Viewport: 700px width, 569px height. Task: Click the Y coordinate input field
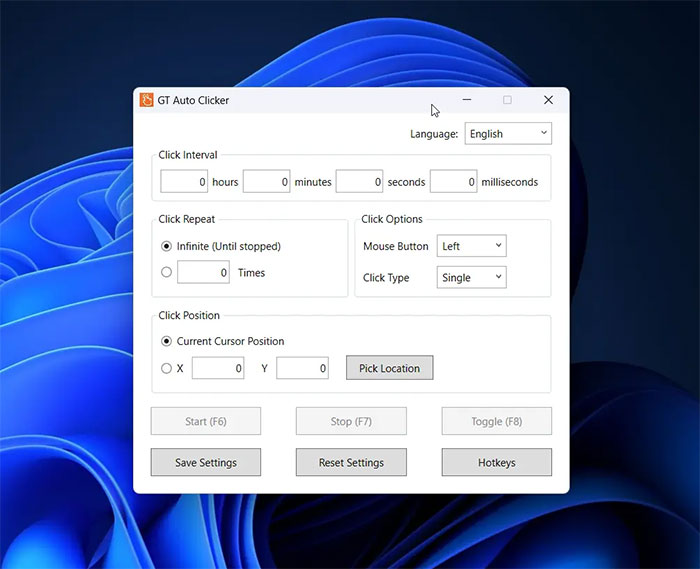tap(302, 368)
